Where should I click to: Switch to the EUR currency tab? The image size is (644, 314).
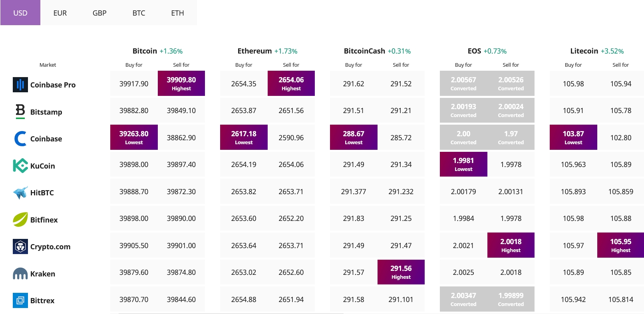[60, 13]
